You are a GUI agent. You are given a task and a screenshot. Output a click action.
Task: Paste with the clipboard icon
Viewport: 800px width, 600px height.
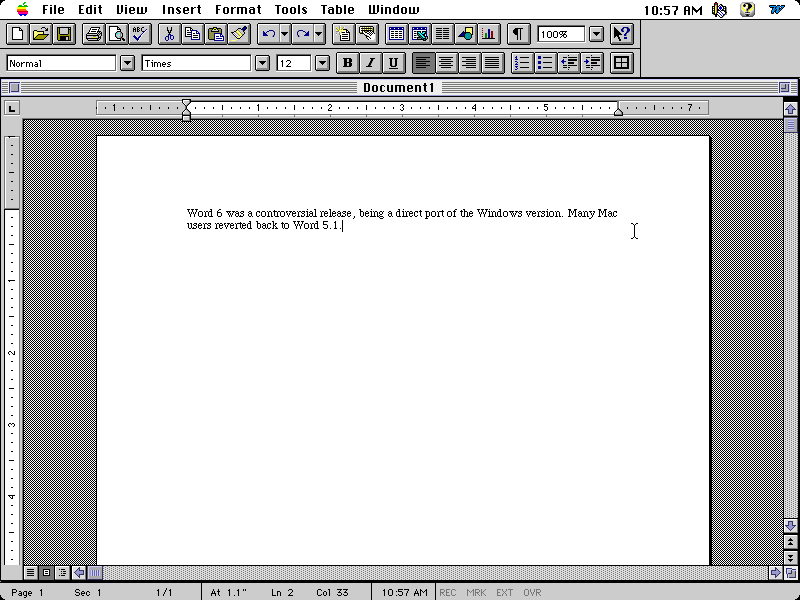(x=216, y=34)
